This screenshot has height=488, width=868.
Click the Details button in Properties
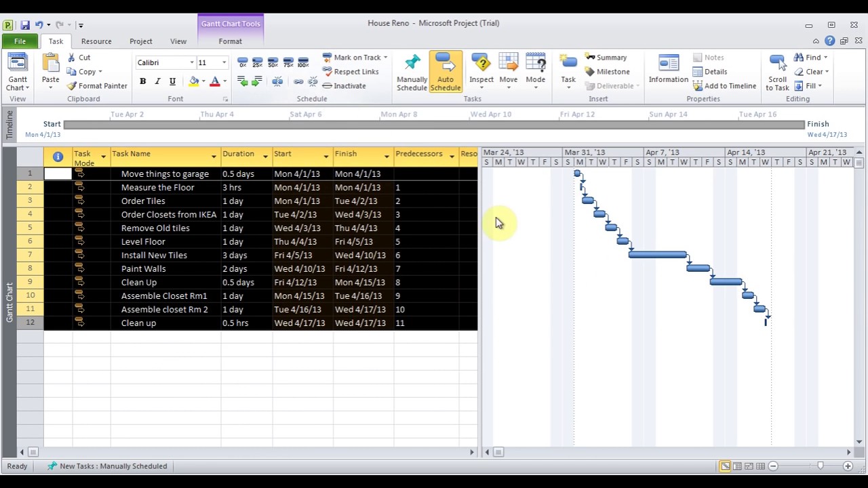pos(710,72)
